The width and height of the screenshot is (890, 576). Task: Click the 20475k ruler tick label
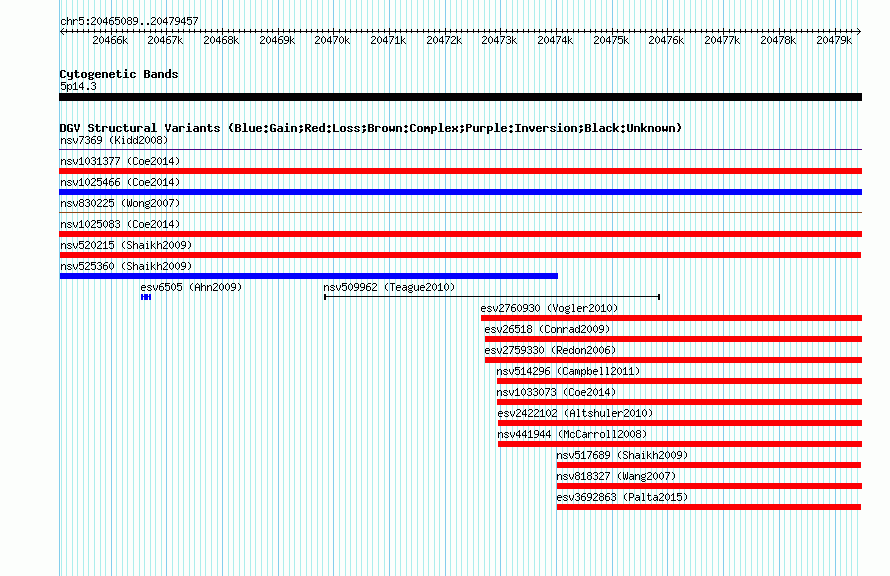coord(611,40)
